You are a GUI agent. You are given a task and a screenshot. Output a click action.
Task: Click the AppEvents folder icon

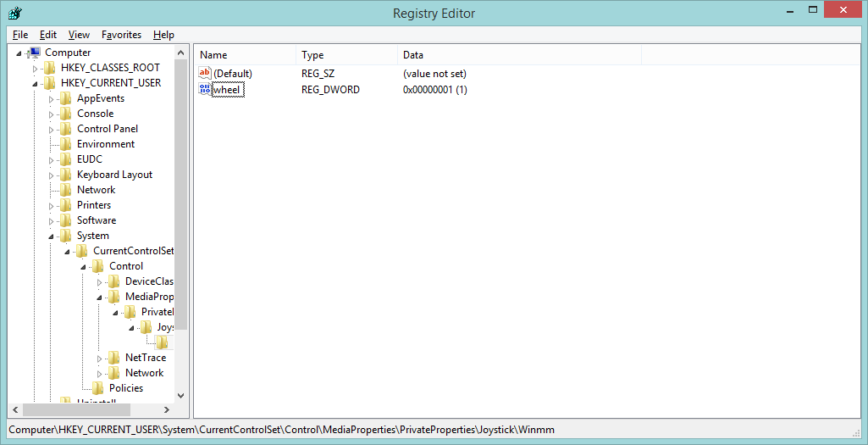click(66, 98)
